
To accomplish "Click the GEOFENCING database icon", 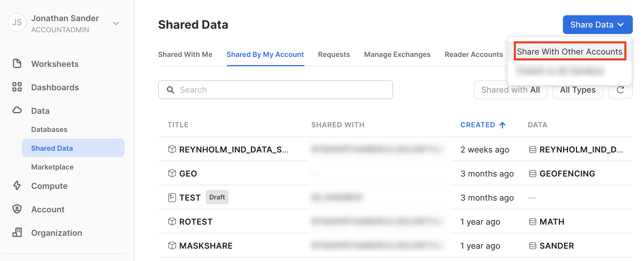I will [532, 174].
